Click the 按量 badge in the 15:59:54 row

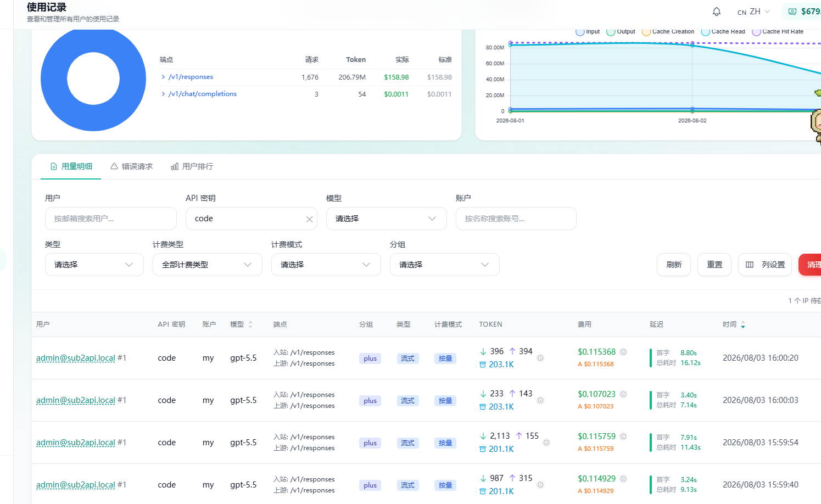pyautogui.click(x=445, y=443)
